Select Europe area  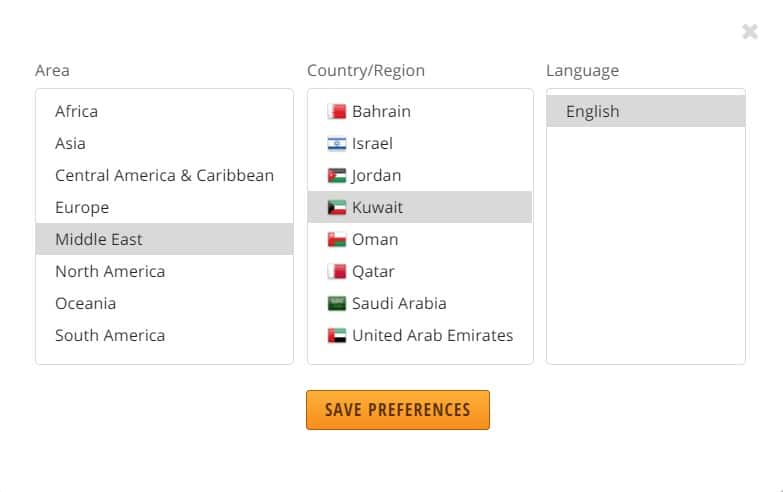[x=164, y=207]
